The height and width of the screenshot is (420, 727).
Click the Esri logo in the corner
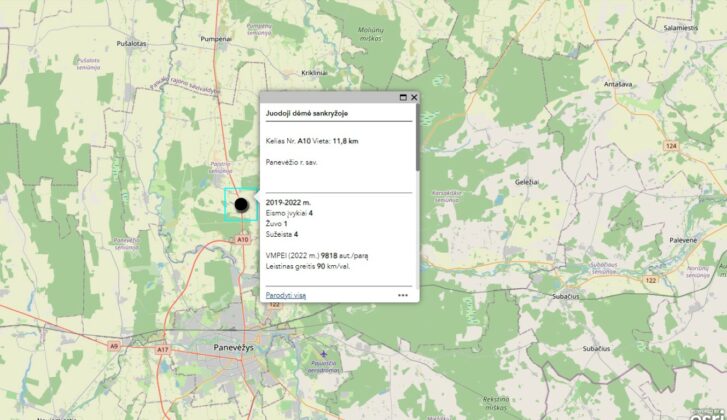pyautogui.click(x=708, y=414)
